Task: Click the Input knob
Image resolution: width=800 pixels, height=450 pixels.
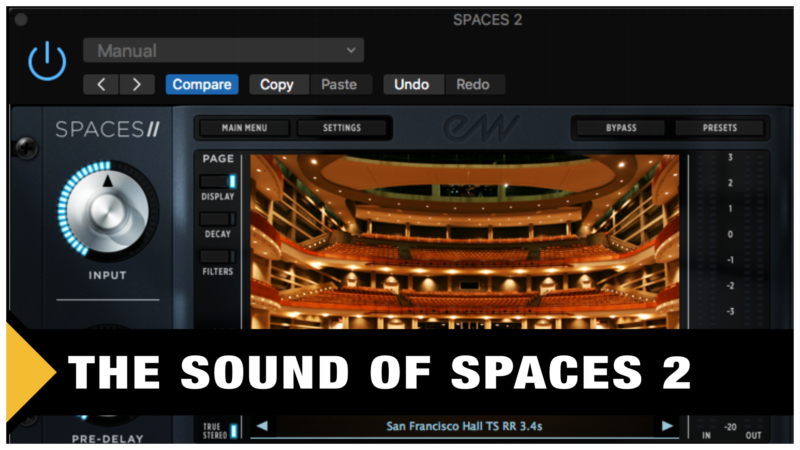Action: tap(108, 210)
